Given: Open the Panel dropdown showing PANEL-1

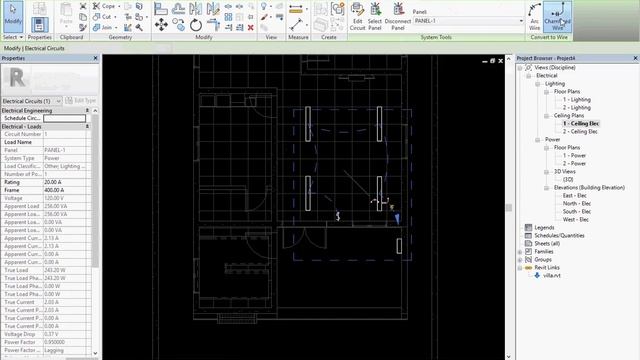Looking at the screenshot, I should (469, 21).
